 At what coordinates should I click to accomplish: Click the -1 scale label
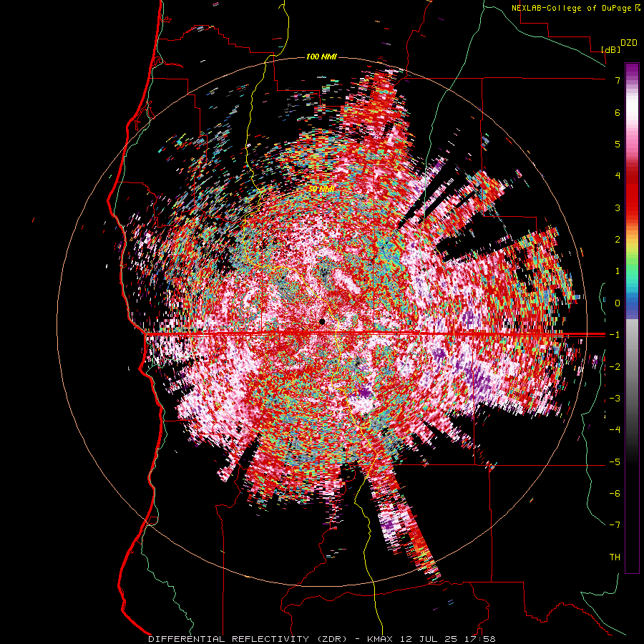click(x=615, y=335)
